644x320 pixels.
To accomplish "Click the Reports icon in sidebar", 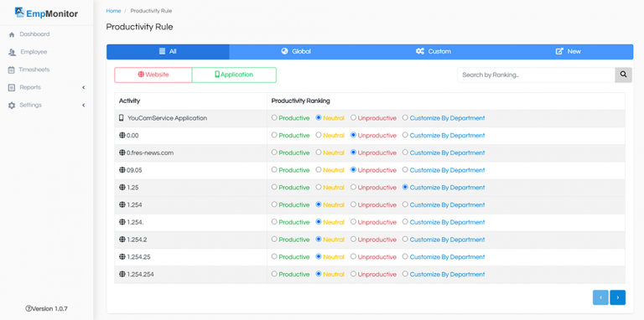I will pos(12,87).
